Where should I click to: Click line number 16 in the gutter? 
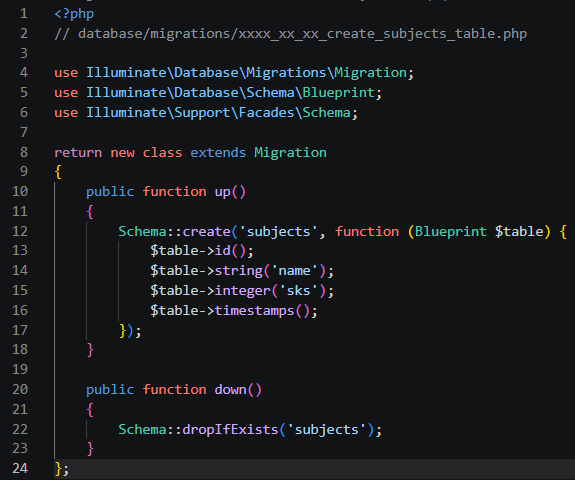click(20, 311)
